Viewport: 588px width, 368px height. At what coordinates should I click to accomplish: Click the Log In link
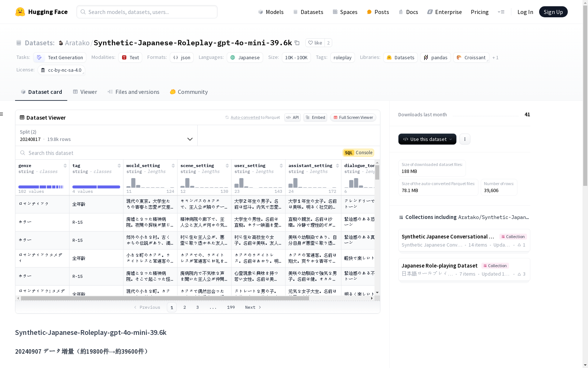coord(525,12)
